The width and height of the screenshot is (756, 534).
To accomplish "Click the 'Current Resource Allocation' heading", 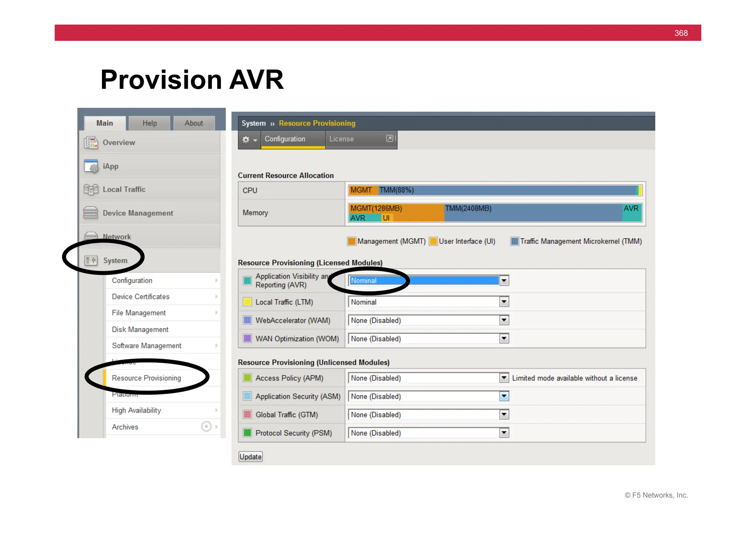I will (286, 175).
